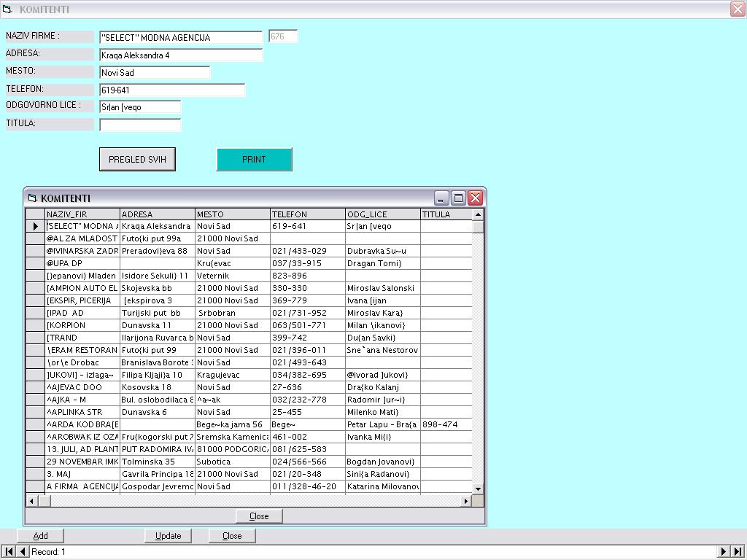Click cell "Kru{evac"
The image size is (747, 560).
click(x=233, y=263)
